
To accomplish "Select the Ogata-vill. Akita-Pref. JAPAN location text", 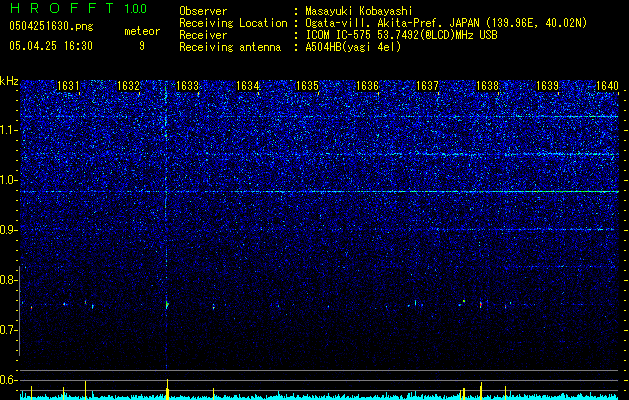I will tap(446, 23).
